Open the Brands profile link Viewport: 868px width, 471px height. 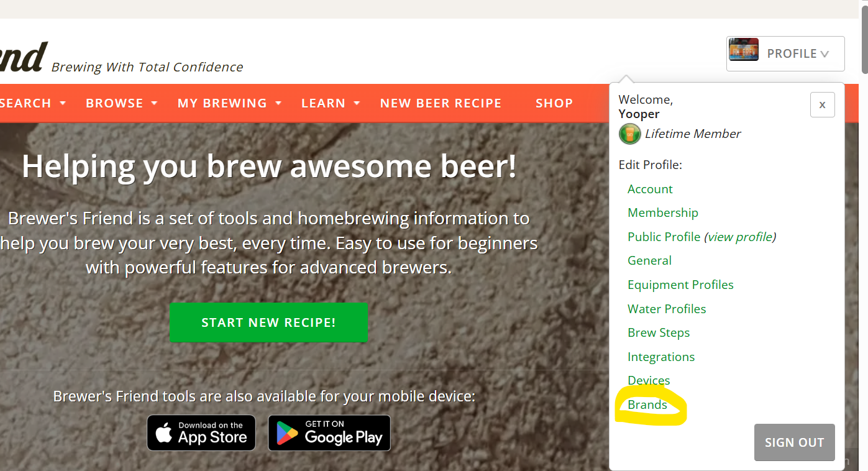point(647,405)
